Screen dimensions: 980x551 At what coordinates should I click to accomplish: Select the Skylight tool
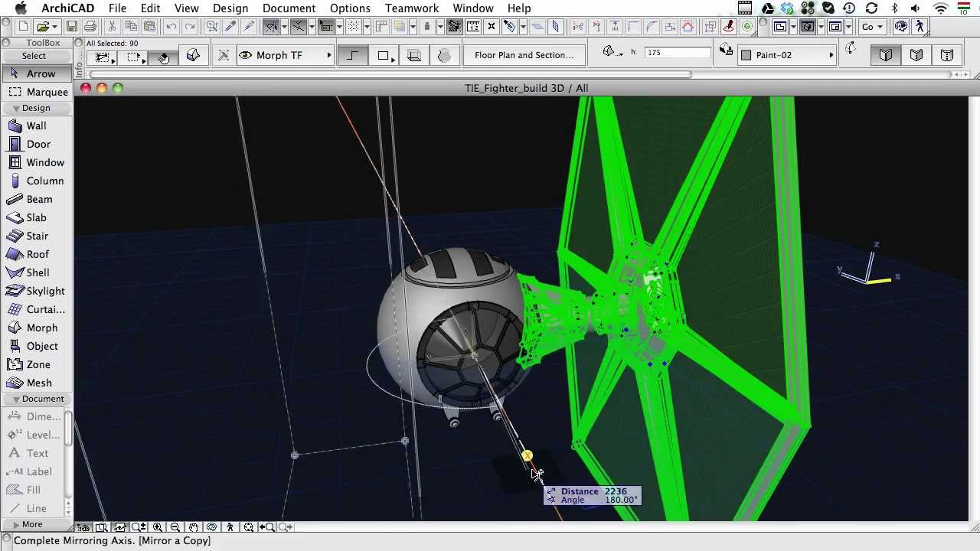pos(36,291)
